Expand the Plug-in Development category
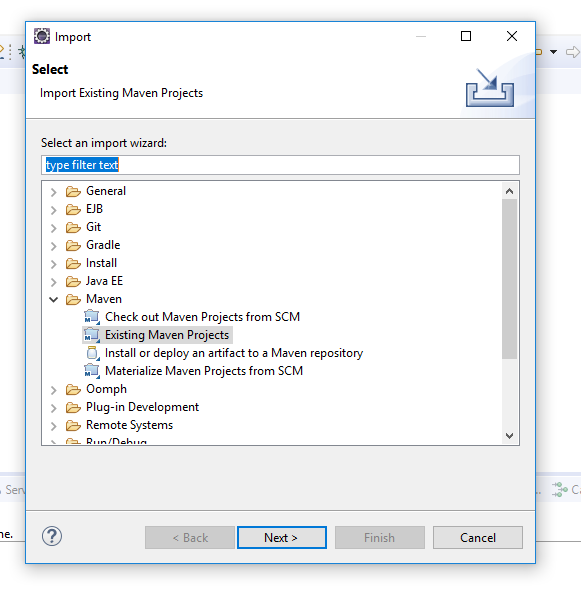Viewport: 581px width, 599px height. pyautogui.click(x=53, y=408)
